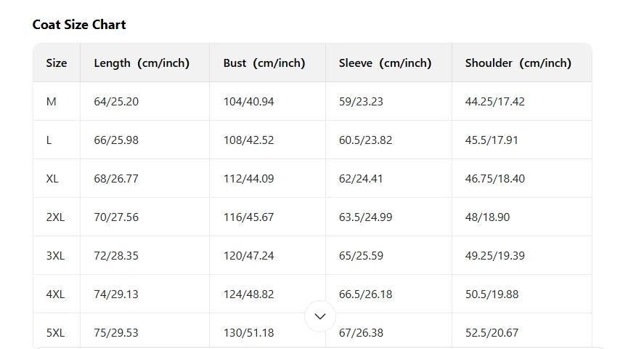Click the L size row label
This screenshot has height=349, width=644.
[x=49, y=140]
